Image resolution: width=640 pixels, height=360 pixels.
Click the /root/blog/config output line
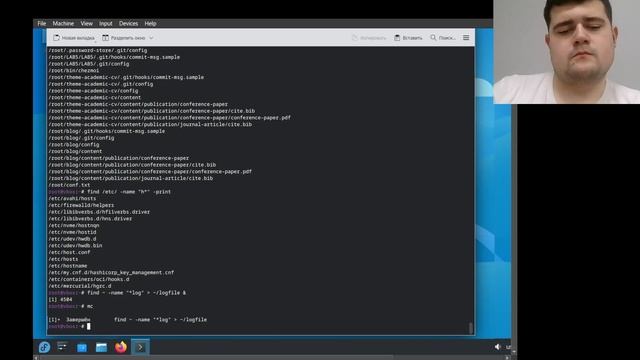(74, 144)
